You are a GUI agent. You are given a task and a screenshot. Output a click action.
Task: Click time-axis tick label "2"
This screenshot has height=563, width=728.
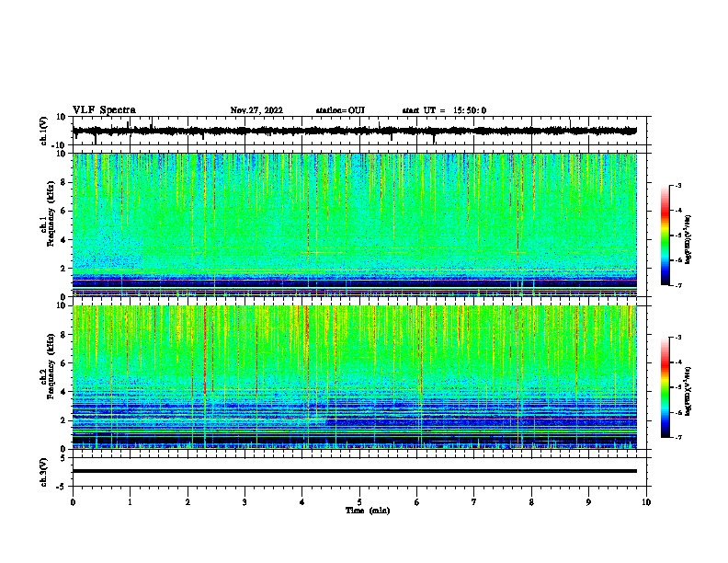(x=188, y=502)
